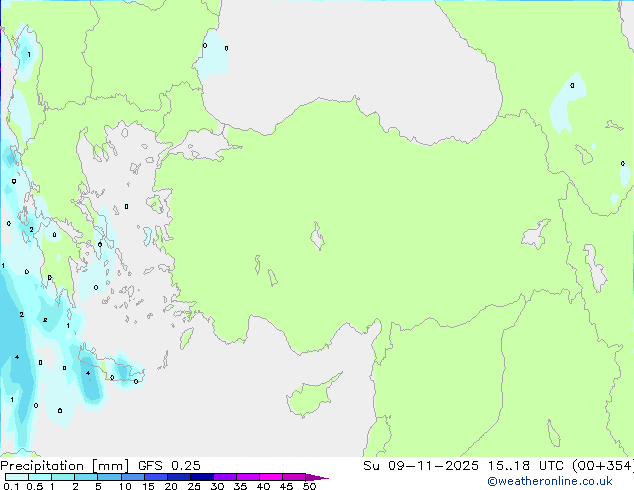634x490 pixels.
Task: Click the 'GFS 0.25' model label
Action: [x=169, y=466]
